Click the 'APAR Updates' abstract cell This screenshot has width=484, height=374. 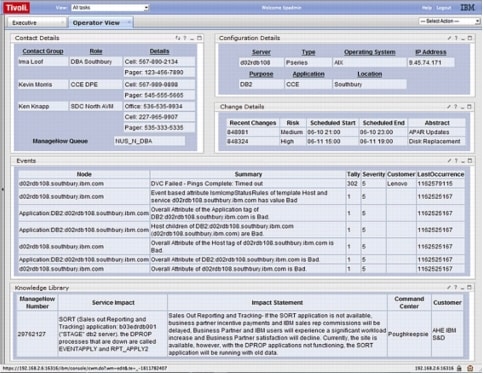coord(436,132)
